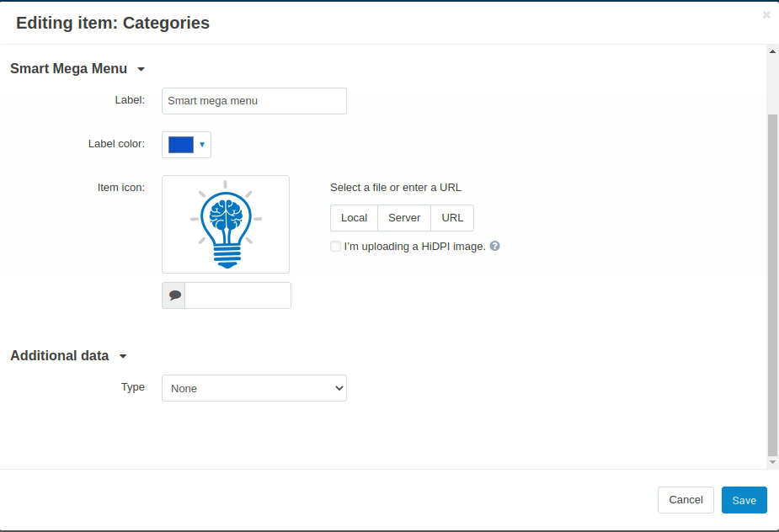Viewport: 779px width, 532px height.
Task: Close the Editing item dialog
Action: click(766, 15)
